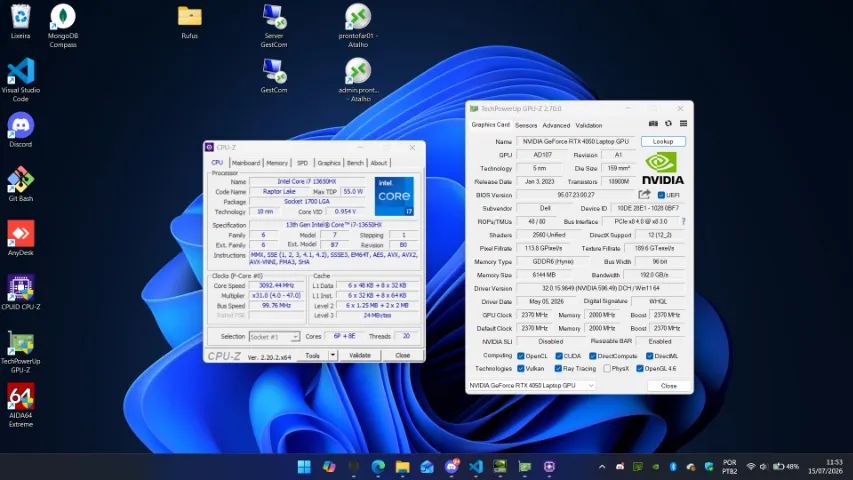853x480 pixels.
Task: Click the Close button in GPU-Z
Action: (x=669, y=385)
